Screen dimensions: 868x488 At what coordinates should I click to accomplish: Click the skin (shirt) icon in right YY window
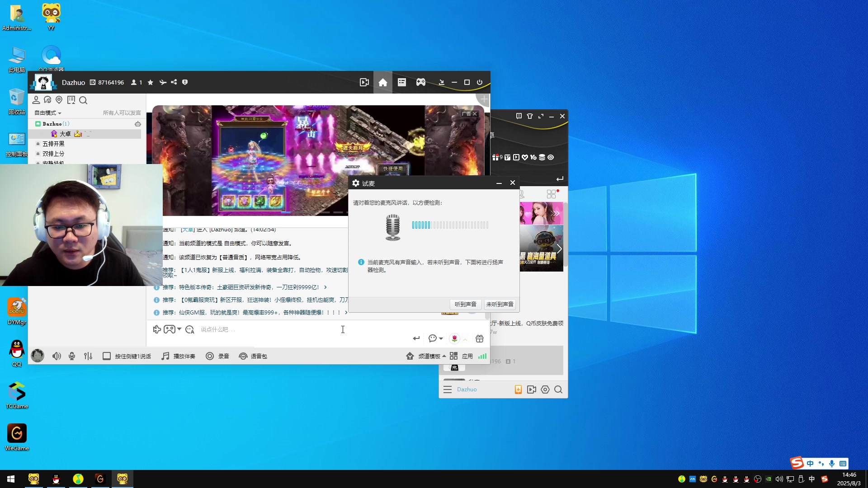530,116
